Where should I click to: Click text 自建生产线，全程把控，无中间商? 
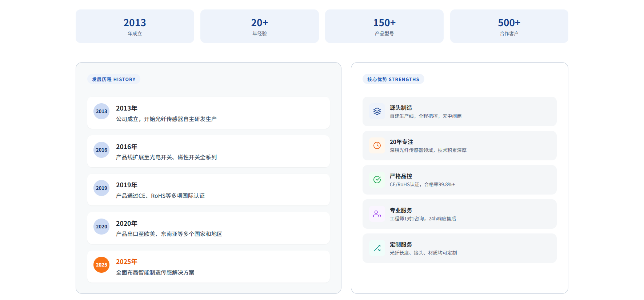pyautogui.click(x=426, y=116)
